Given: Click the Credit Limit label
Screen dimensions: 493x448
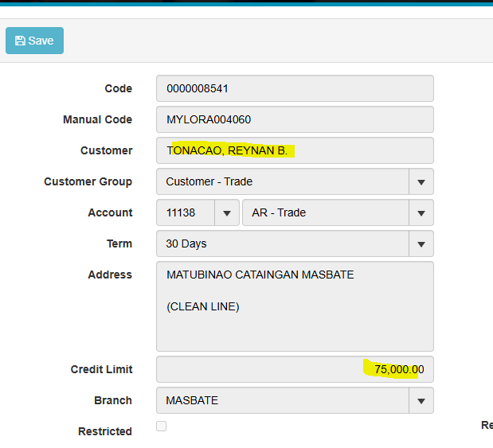Looking at the screenshot, I should point(102,369).
